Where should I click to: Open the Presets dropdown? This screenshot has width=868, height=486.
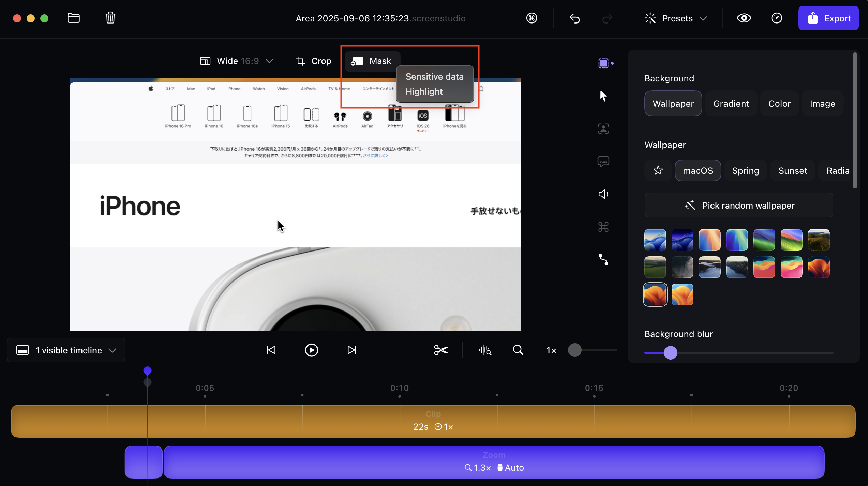[x=676, y=18]
